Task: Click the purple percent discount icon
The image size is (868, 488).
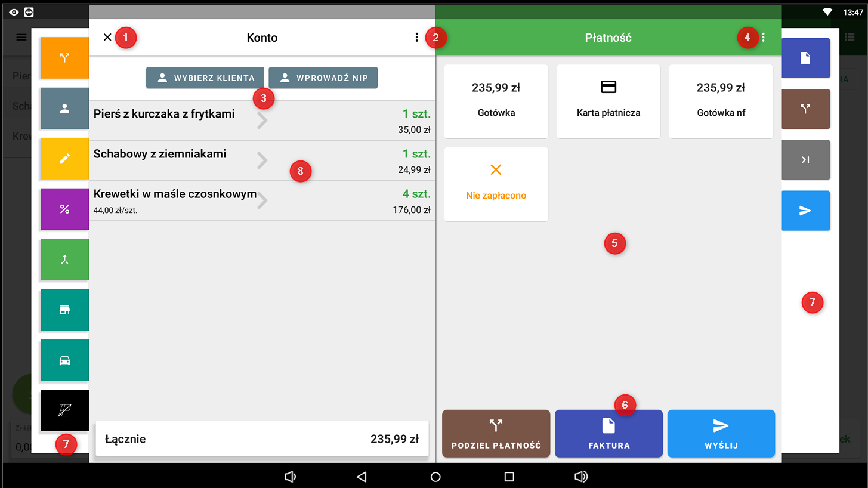Action: (64, 209)
